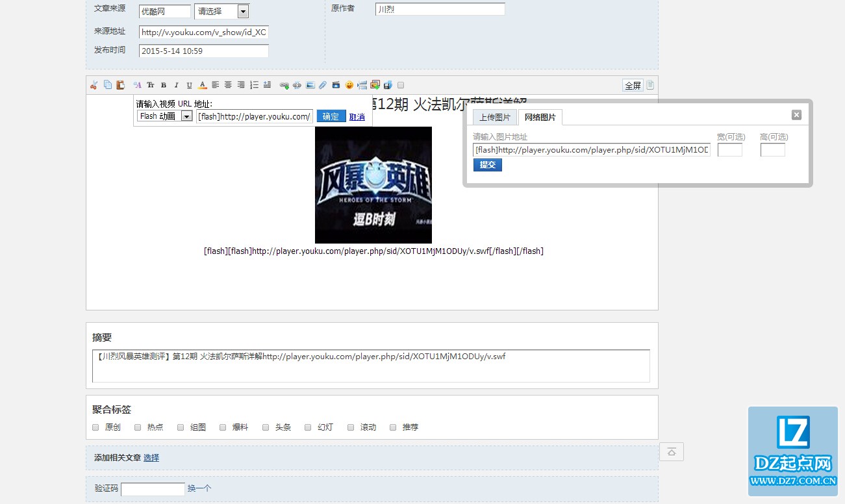Click the 高(可选) height field
This screenshot has width=845, height=504.
click(x=773, y=150)
